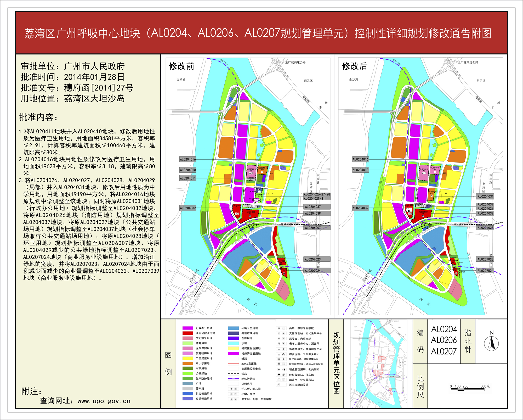This screenshot has height=420, width=523.
Task: Click label AL0207024 on the 修改后 map
Action: (485, 271)
